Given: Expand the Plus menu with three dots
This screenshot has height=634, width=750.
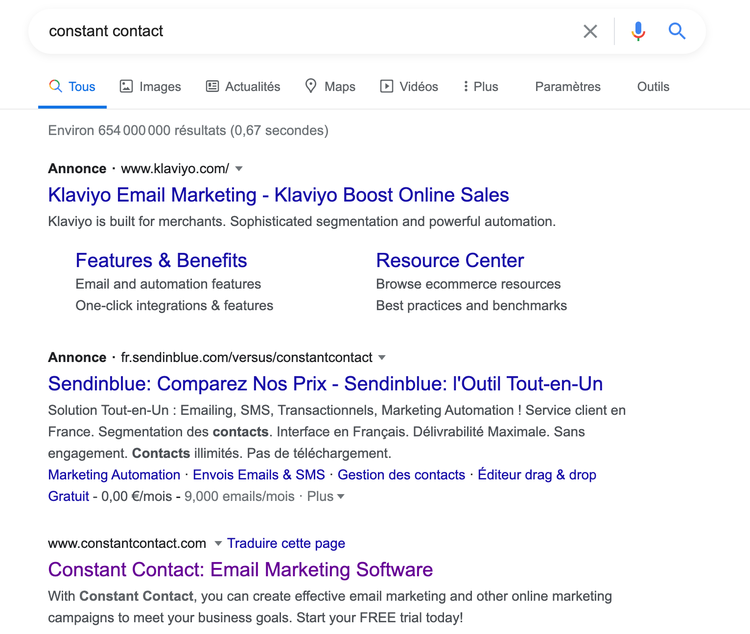Looking at the screenshot, I should click(481, 87).
